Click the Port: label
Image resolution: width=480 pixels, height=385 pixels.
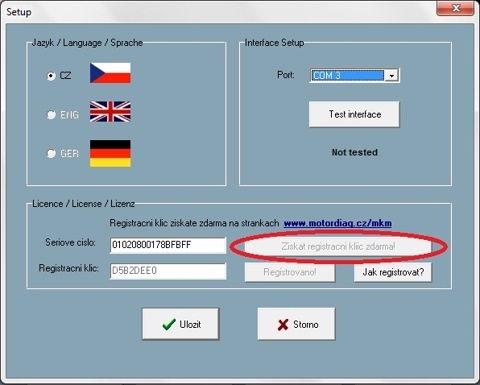[x=286, y=75]
